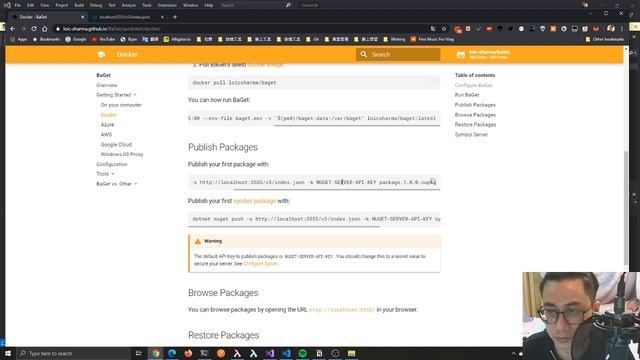
Task: Expand the Tools nav section
Action: [x=105, y=174]
